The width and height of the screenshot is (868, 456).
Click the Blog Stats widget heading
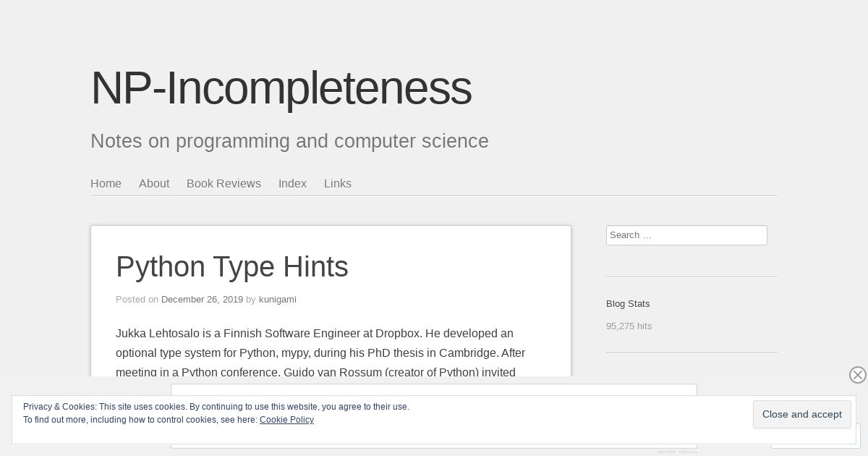pyautogui.click(x=628, y=303)
